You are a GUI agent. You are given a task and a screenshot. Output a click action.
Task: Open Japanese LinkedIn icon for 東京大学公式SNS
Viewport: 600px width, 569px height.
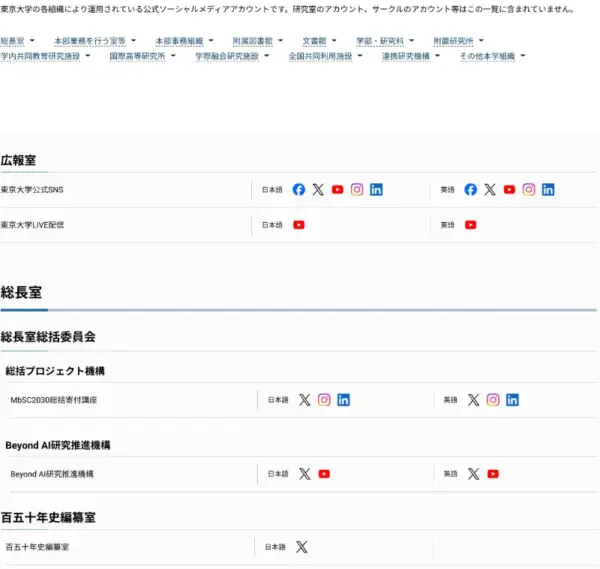tap(376, 189)
